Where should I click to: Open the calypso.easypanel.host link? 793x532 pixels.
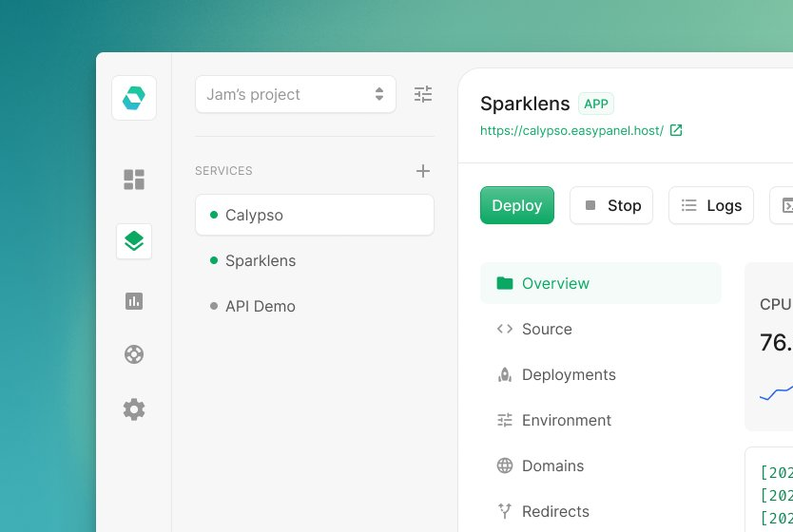571,130
